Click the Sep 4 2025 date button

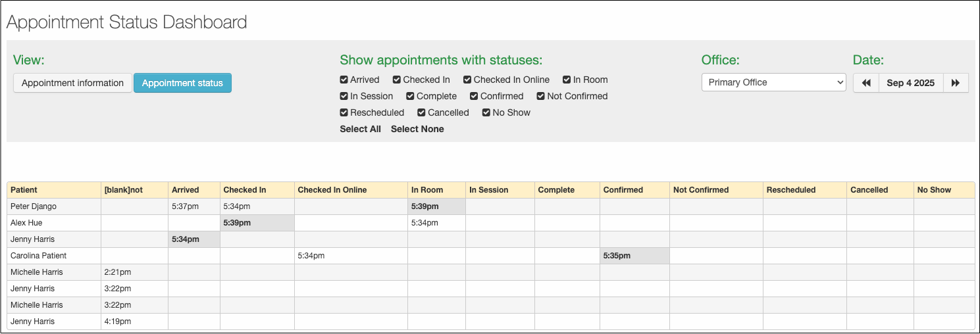click(910, 83)
